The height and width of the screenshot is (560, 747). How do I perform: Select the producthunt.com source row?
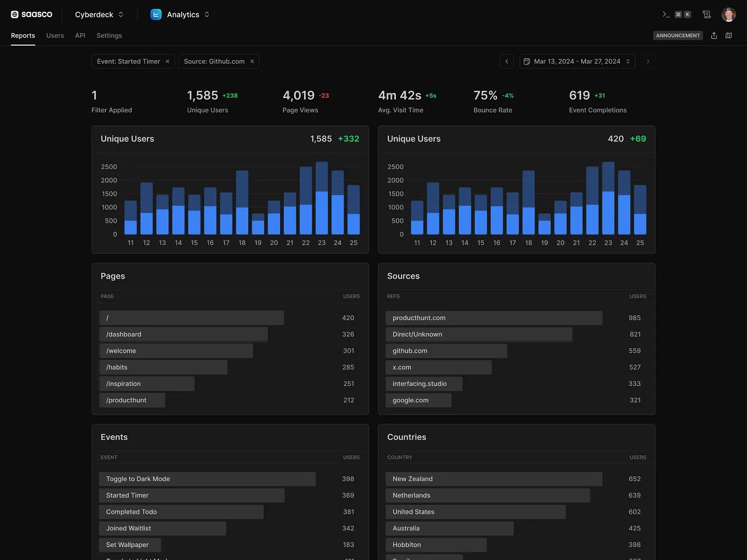pos(494,318)
